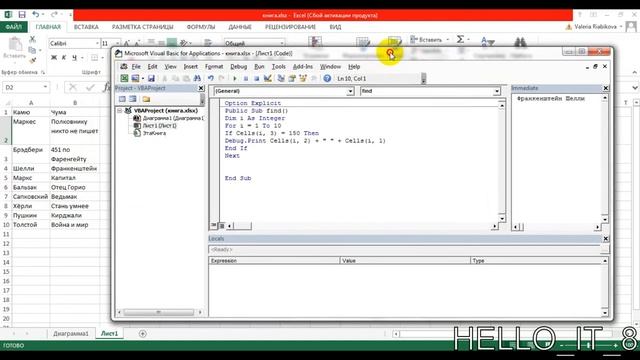This screenshot has height=360, width=640.
Task: Switch to the ФОРМУЛЫ ribbon tab
Action: [x=201, y=27]
